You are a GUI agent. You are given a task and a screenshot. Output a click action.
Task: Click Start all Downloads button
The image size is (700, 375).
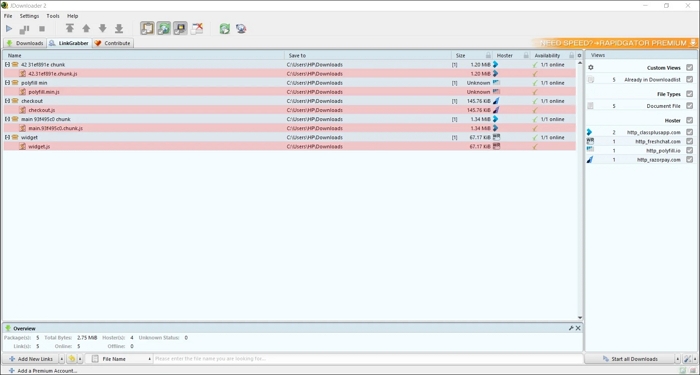629,359
